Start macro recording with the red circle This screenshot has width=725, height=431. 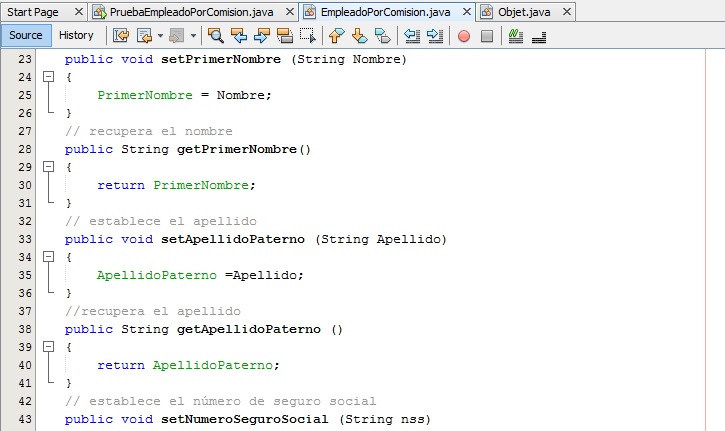click(x=464, y=36)
